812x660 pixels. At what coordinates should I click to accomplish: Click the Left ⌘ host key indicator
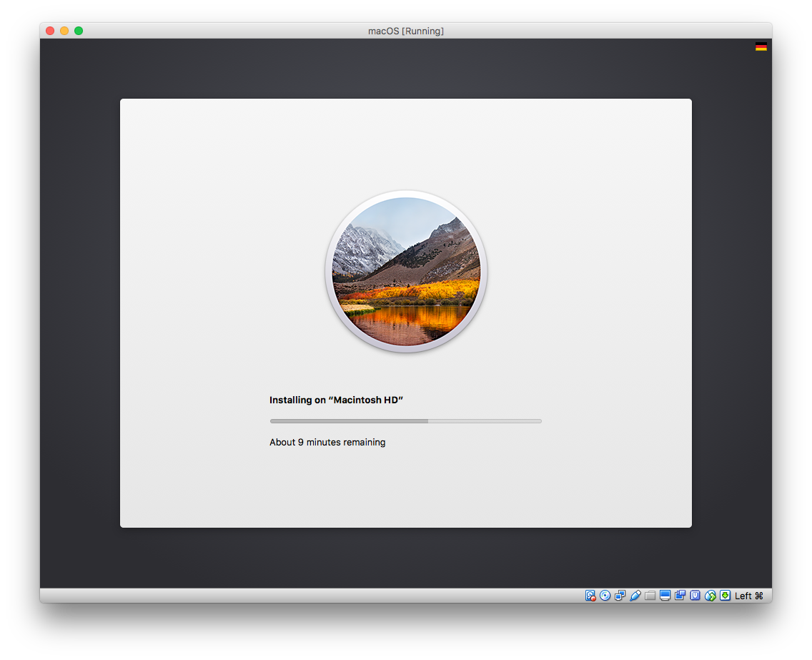pos(749,596)
